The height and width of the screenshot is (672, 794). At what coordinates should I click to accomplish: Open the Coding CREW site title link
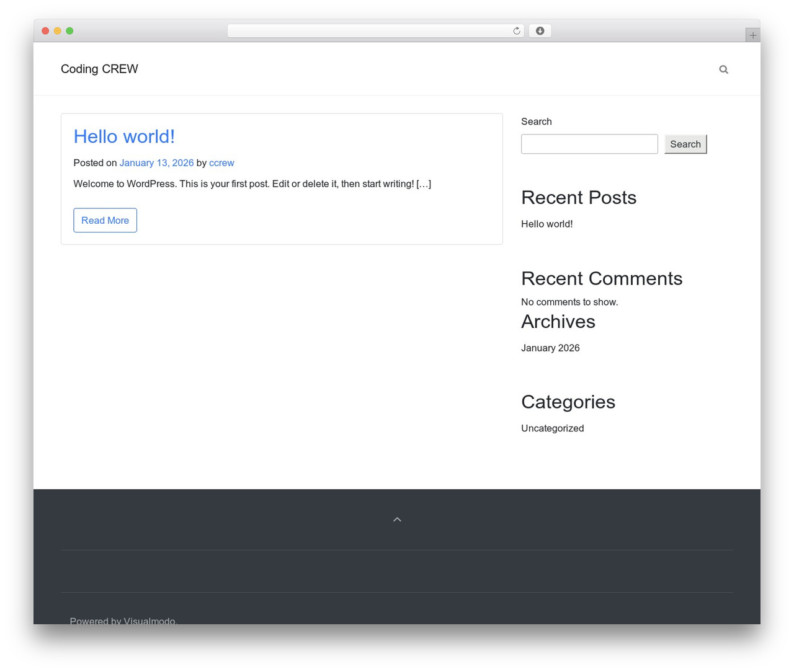tap(99, 69)
